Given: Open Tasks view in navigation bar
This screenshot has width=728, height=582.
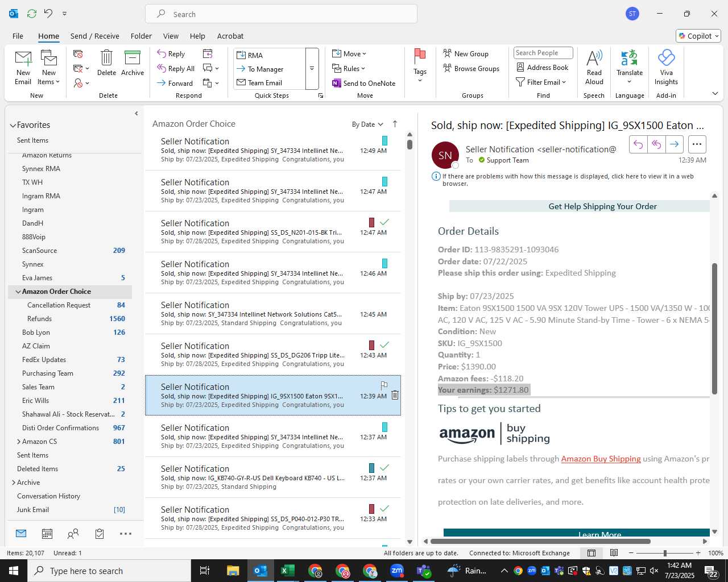Looking at the screenshot, I should point(100,534).
